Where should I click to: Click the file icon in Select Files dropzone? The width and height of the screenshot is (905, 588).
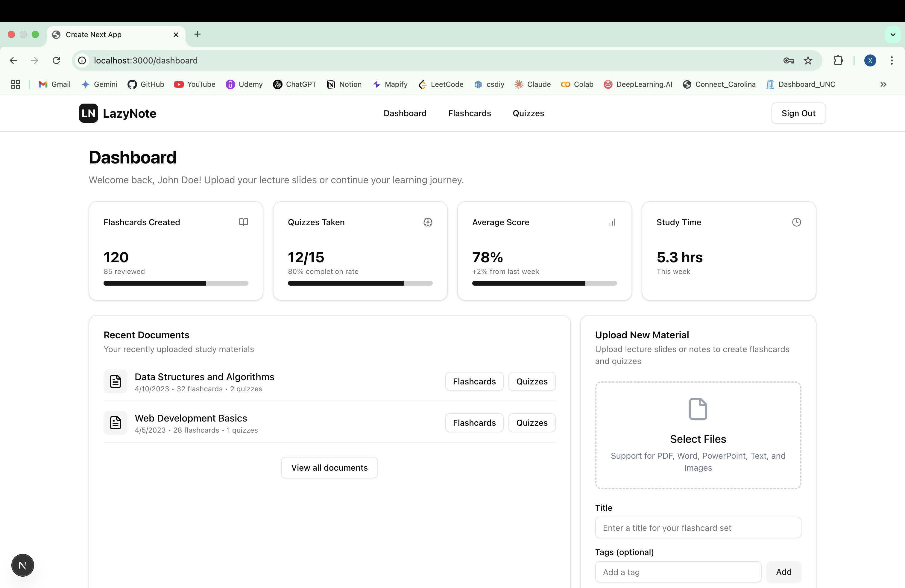click(x=698, y=409)
